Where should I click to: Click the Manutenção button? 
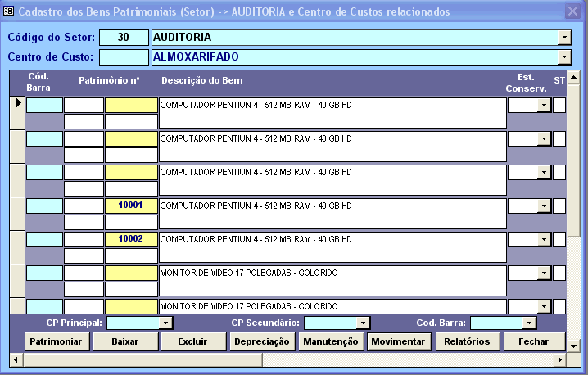(329, 341)
